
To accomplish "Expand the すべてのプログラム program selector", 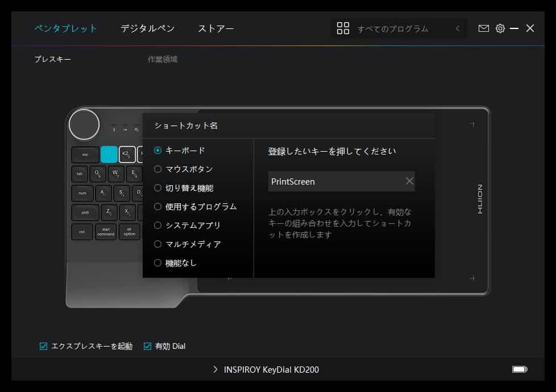I will click(x=398, y=28).
